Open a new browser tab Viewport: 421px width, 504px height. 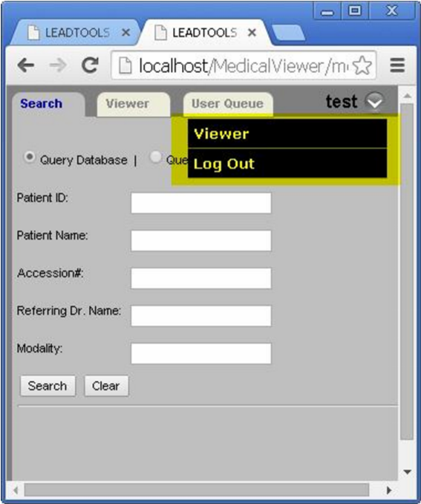tap(288, 33)
